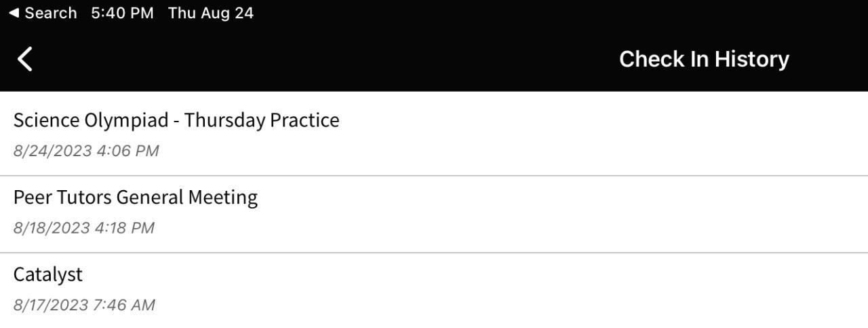Select the 8/18/2023 4:18 PM timestamp
Viewport: 868px width, 328px height.
pos(84,228)
